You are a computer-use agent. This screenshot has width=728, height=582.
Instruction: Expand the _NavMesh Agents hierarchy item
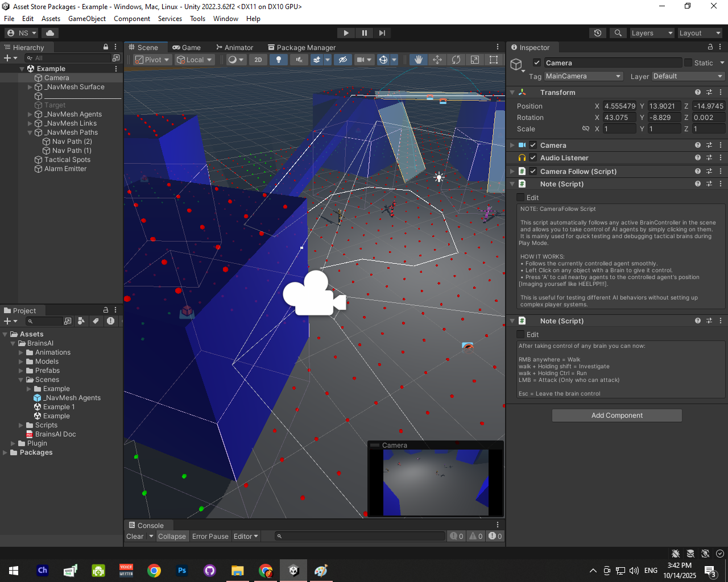pyautogui.click(x=30, y=114)
